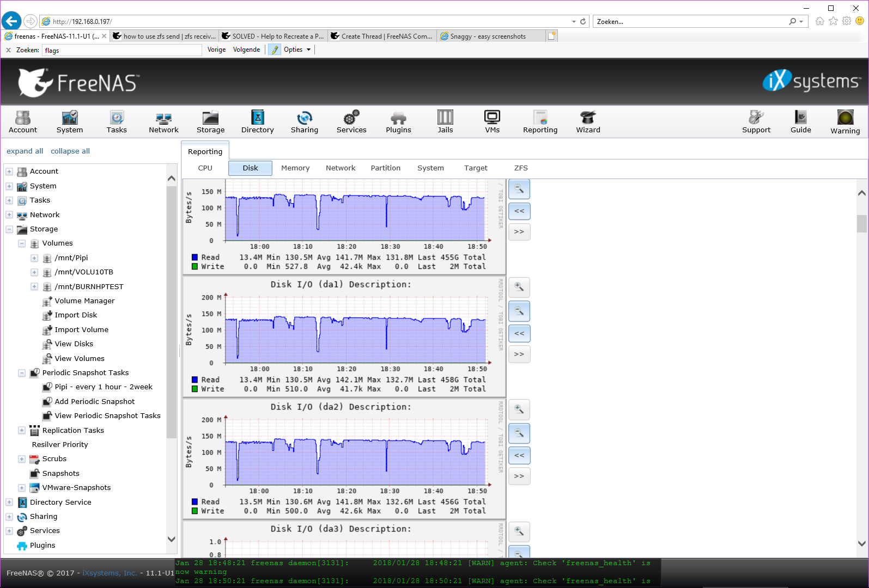Open Volume Manager in tree
This screenshot has height=588, width=869.
84,301
